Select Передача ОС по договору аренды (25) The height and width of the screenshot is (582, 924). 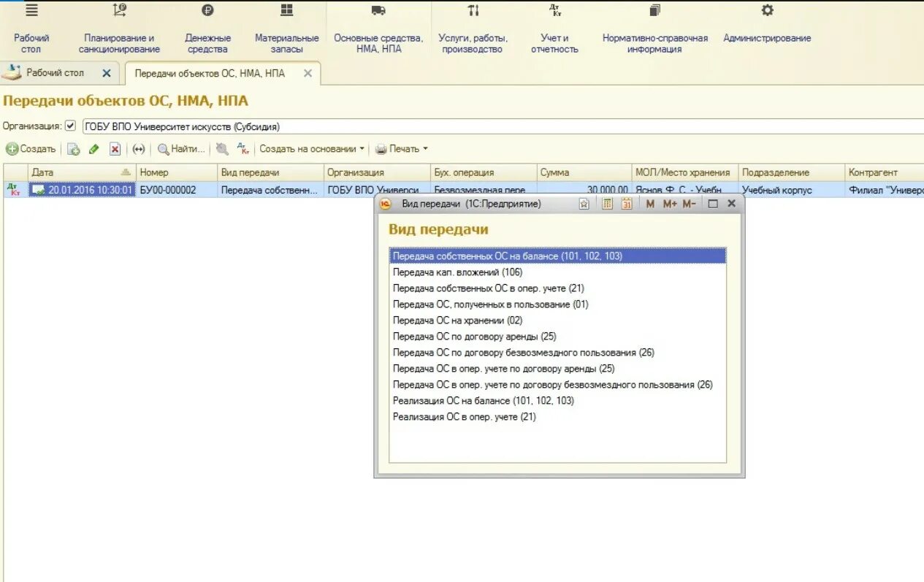pos(557,337)
